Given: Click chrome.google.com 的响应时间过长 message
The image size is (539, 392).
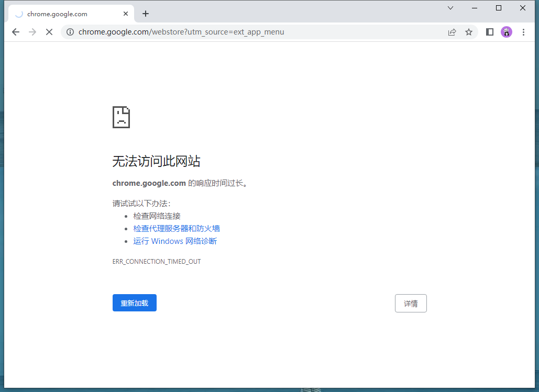Looking at the screenshot, I should (x=180, y=183).
